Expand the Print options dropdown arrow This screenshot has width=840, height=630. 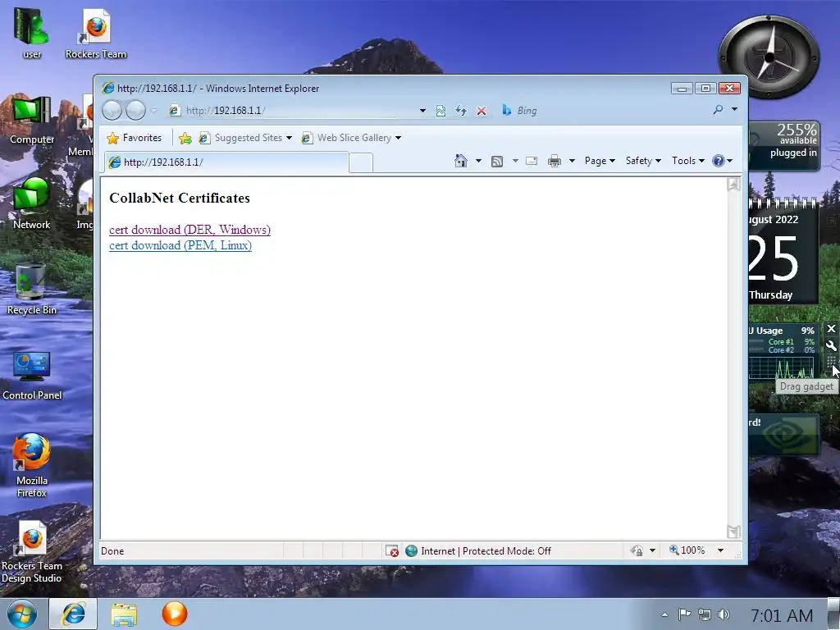pyautogui.click(x=572, y=161)
